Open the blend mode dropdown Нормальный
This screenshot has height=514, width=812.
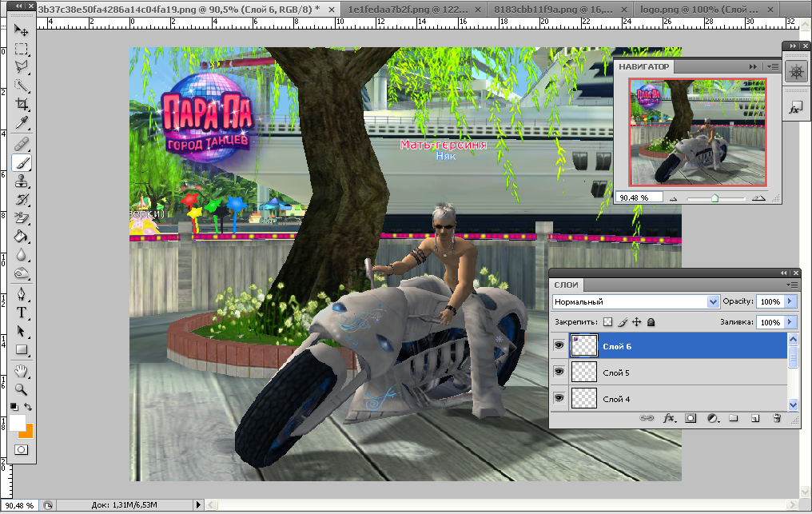tap(636, 301)
